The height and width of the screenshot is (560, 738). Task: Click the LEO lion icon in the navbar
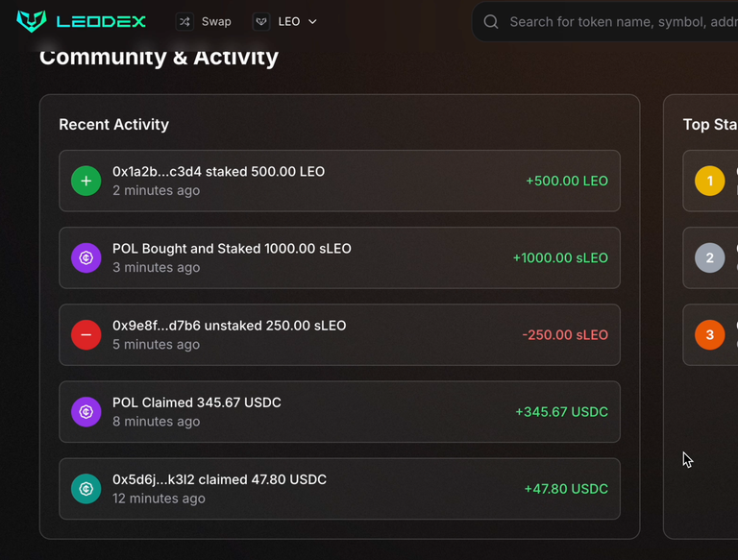pyautogui.click(x=261, y=22)
